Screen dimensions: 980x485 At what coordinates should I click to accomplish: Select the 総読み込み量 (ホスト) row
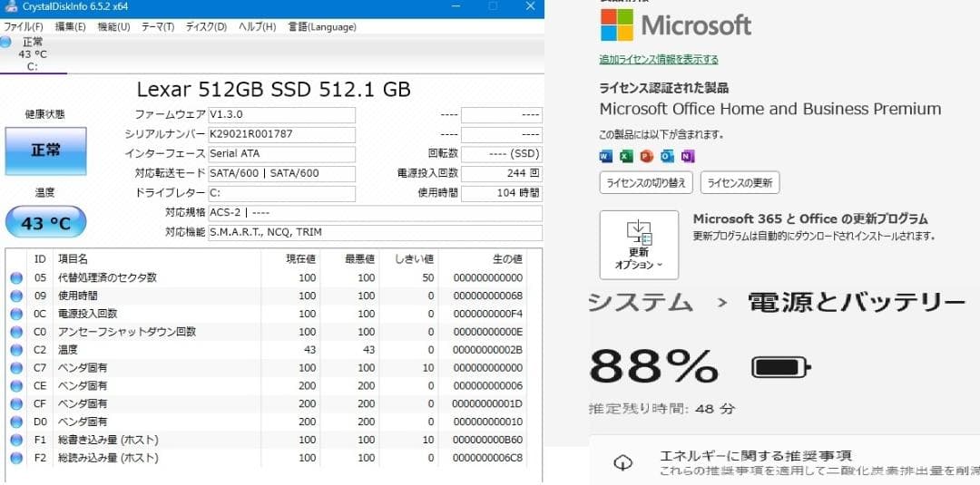point(268,458)
